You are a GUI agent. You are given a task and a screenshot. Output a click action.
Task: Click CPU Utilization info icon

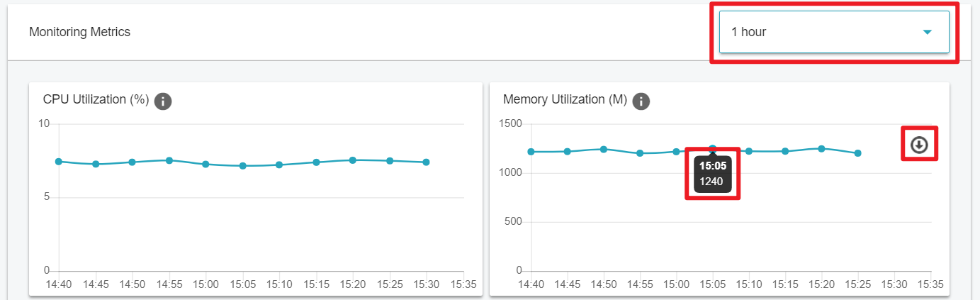click(x=163, y=101)
